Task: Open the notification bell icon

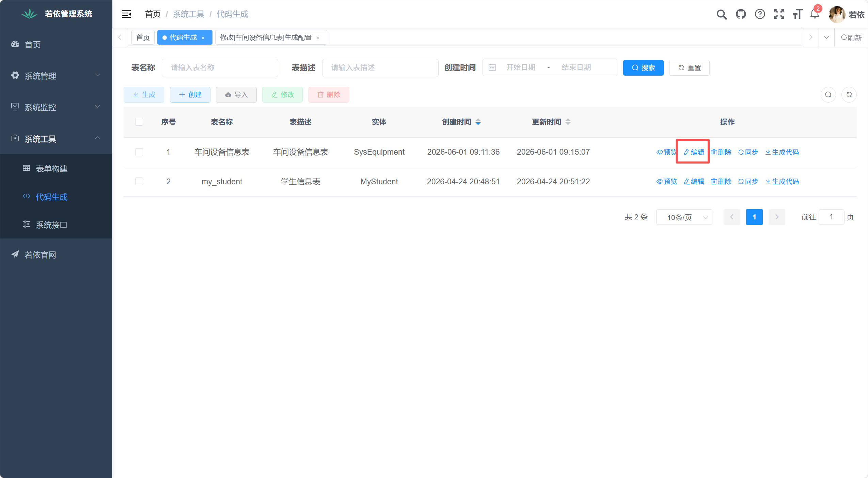Action: (x=815, y=14)
